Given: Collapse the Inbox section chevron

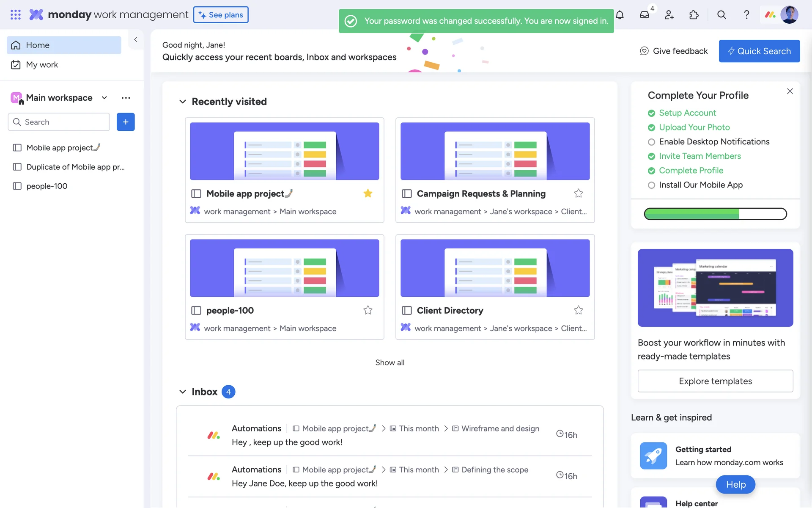Looking at the screenshot, I should [x=183, y=392].
